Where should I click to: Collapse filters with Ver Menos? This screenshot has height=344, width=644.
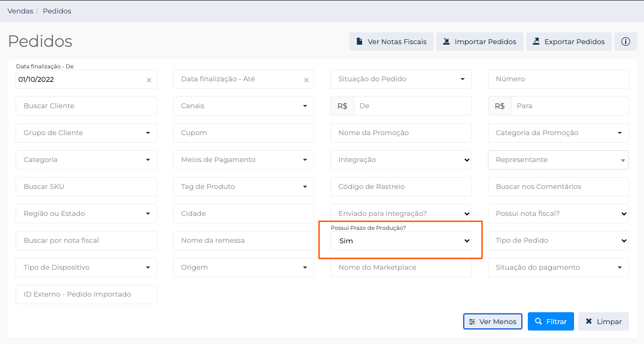(492, 321)
